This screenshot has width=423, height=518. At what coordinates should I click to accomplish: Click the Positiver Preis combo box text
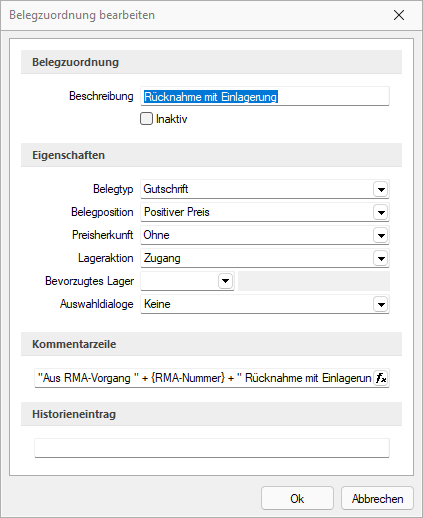[177, 212]
